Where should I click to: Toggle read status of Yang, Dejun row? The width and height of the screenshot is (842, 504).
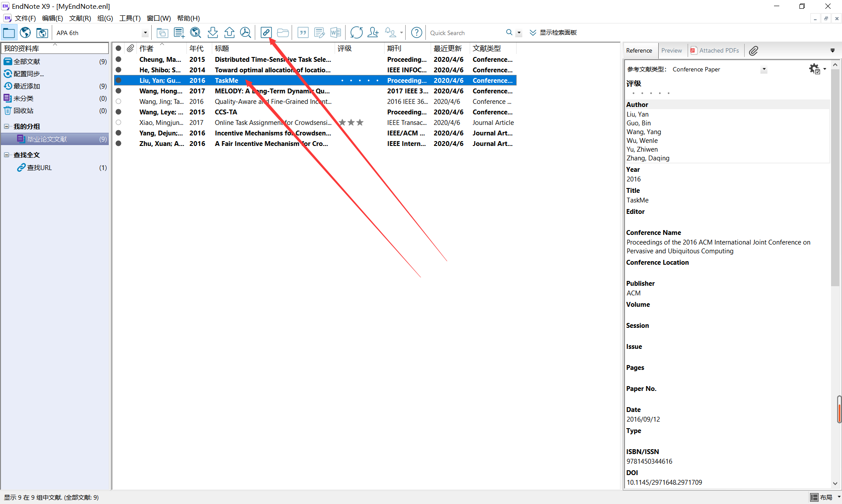coord(118,133)
